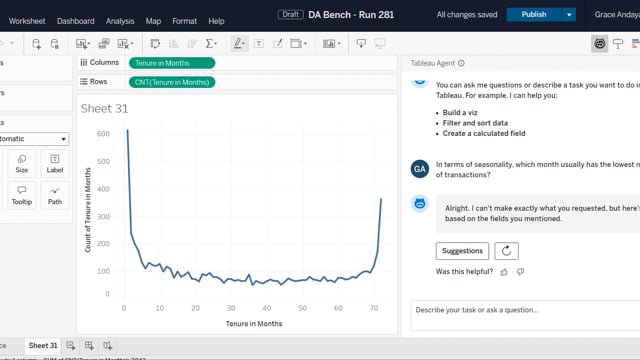
Task: Click the Path card in Marks
Action: [55, 196]
